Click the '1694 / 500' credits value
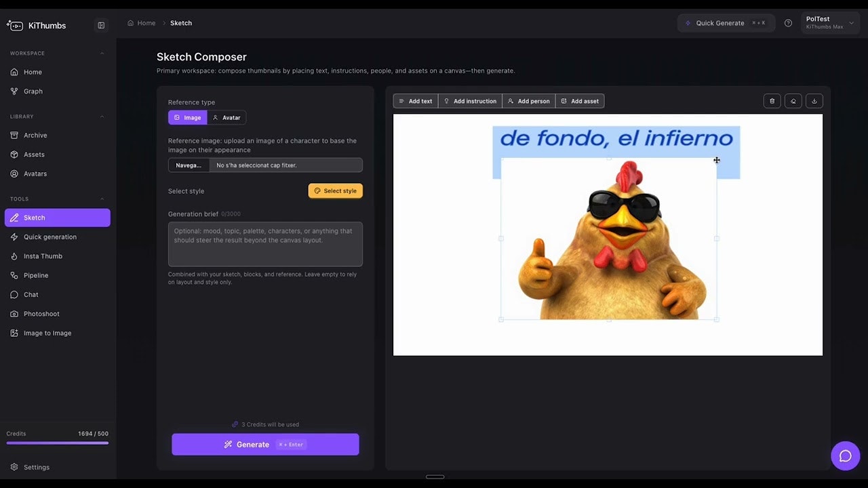The height and width of the screenshot is (488, 868). pos(93,434)
